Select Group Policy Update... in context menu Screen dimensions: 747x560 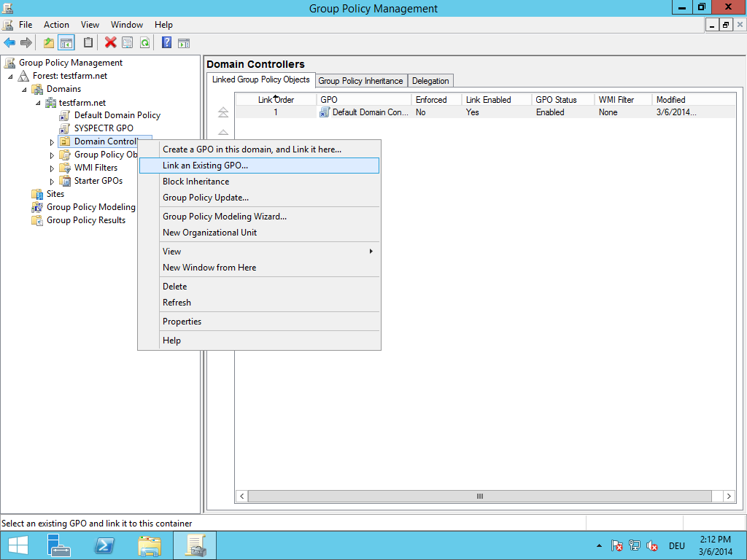point(259,198)
